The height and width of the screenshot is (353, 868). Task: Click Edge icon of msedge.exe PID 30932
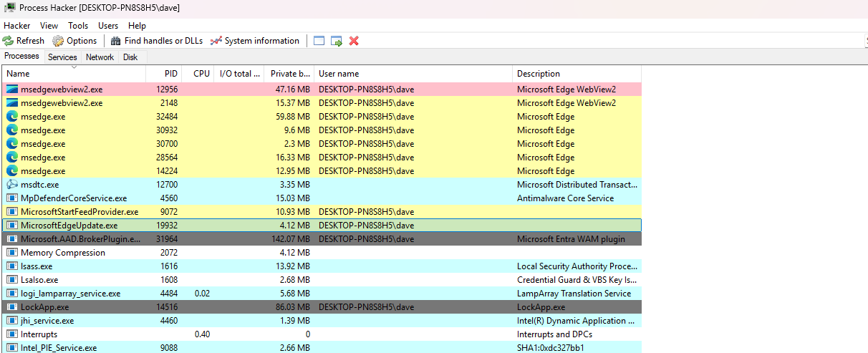[x=12, y=130]
